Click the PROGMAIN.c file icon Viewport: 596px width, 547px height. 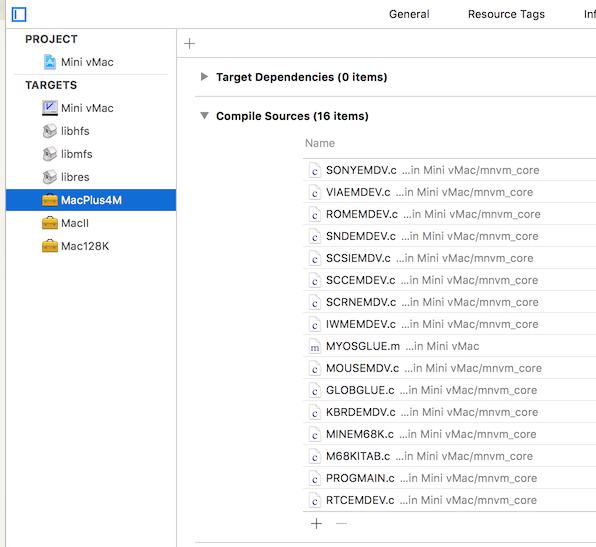(x=314, y=479)
